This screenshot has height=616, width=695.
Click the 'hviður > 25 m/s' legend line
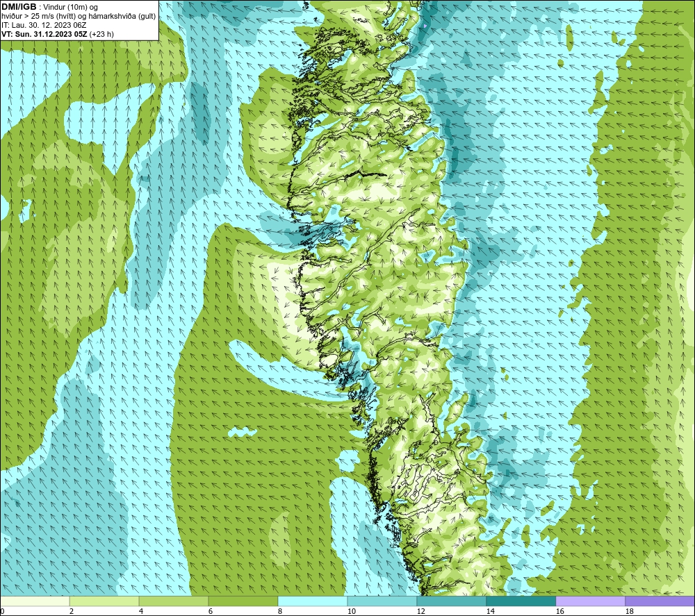pyautogui.click(x=79, y=17)
